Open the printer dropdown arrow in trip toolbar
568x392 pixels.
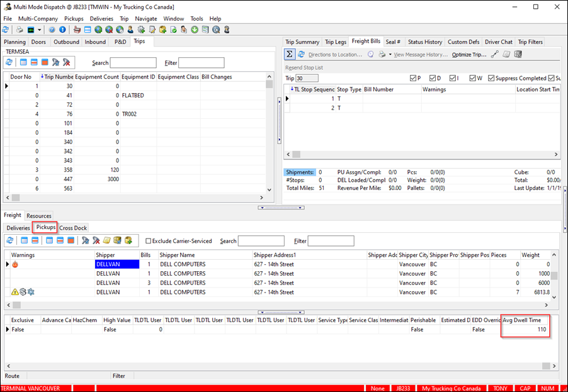pos(390,55)
